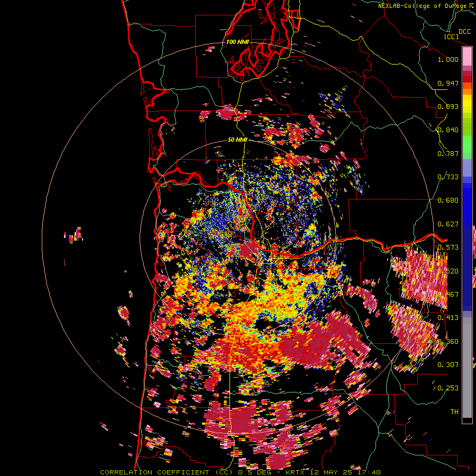Click the 0.360 color scale value
Image resolution: width=476 pixels, height=476 pixels.
448,342
